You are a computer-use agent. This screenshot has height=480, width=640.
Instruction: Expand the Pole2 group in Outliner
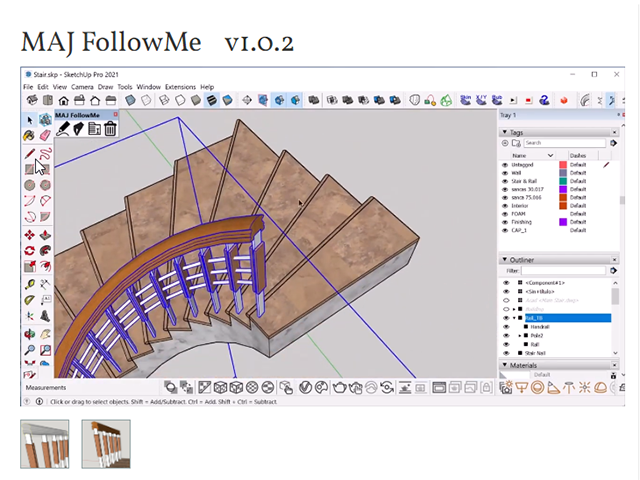(x=520, y=336)
